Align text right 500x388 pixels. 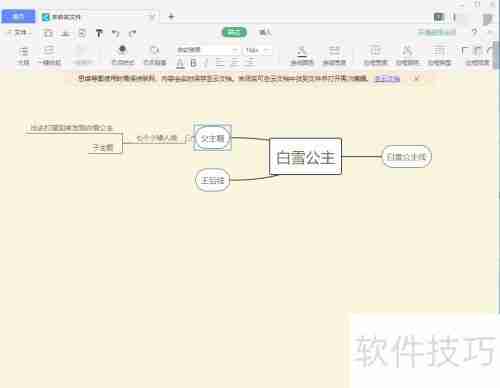pyautogui.click(x=250, y=63)
